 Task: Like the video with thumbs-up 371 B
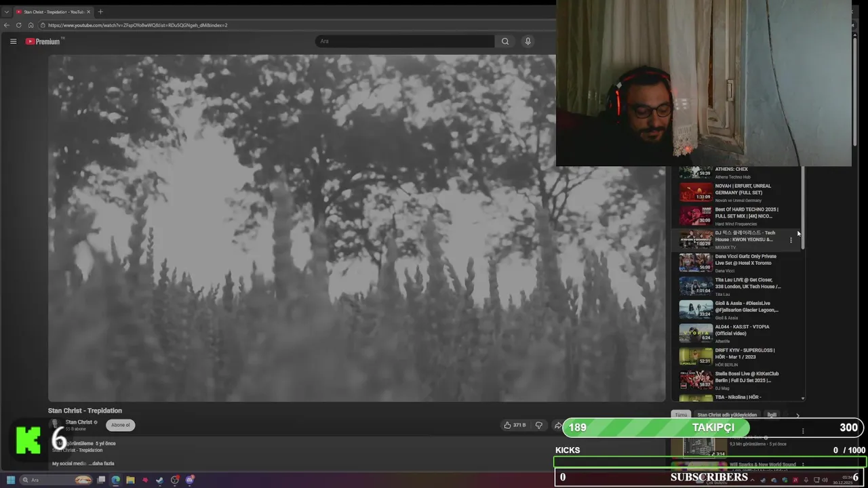pos(515,425)
